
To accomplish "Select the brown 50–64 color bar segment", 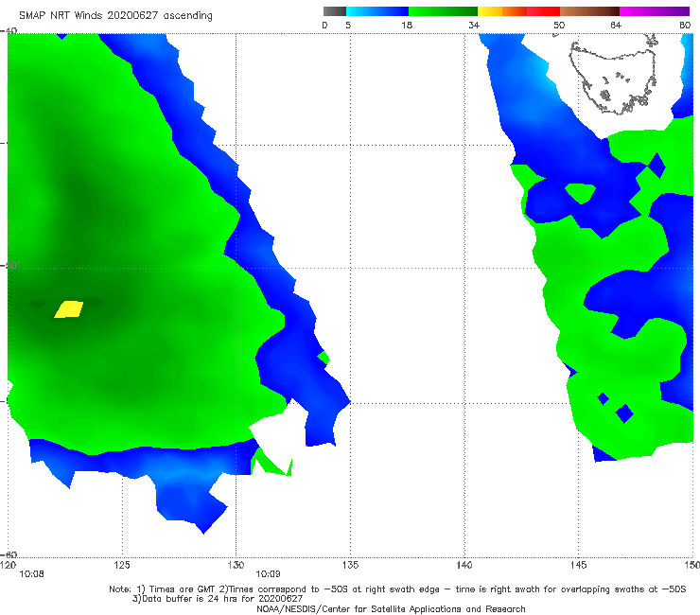I will pos(589,11).
